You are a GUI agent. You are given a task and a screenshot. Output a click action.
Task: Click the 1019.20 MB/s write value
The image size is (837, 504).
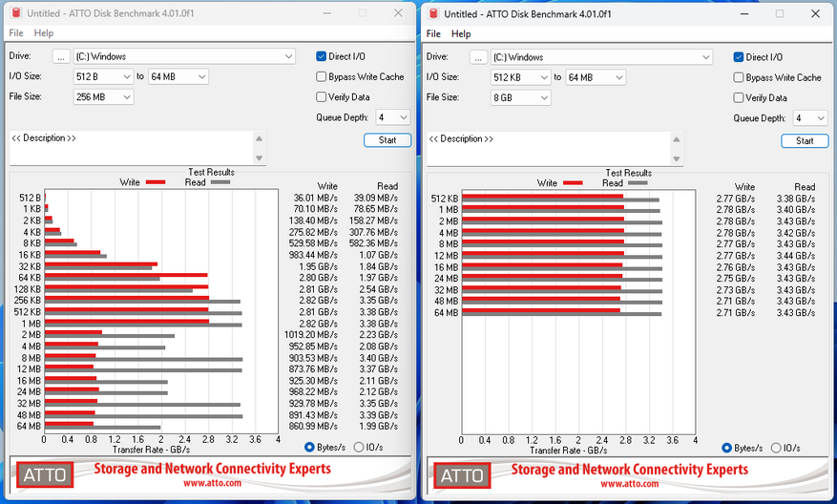tap(311, 335)
